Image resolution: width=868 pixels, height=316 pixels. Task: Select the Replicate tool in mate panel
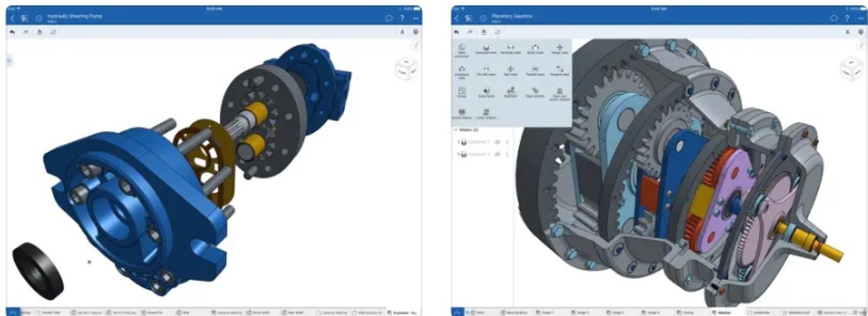point(510,92)
